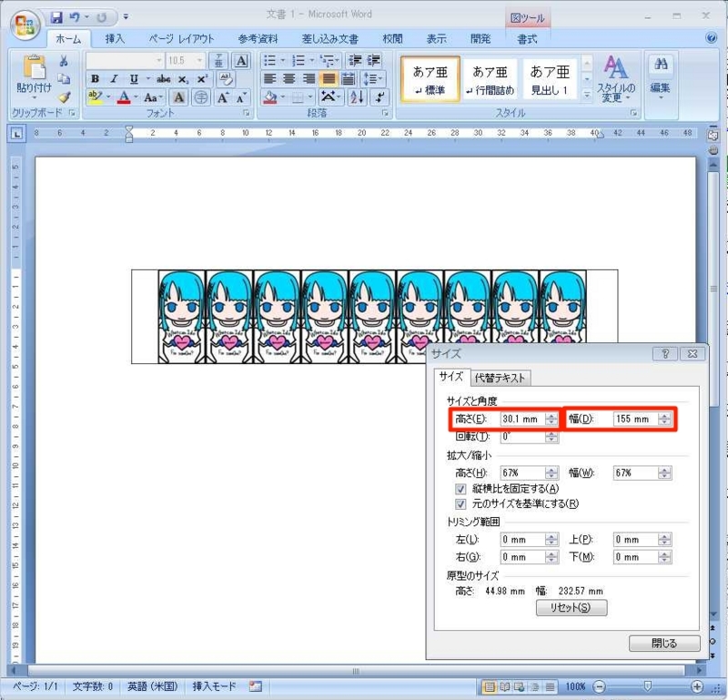The image size is (728, 700).
Task: Click the 閉じる button
Action: pyautogui.click(x=664, y=644)
